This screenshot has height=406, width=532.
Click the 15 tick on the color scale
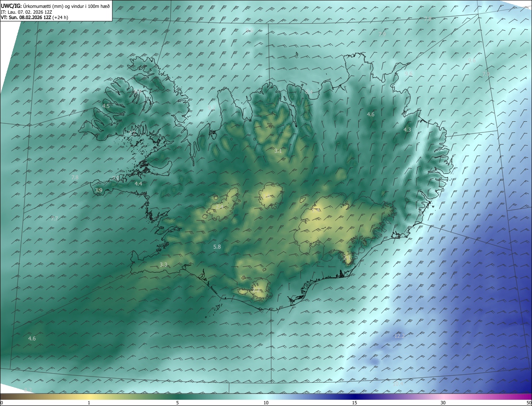355,403
